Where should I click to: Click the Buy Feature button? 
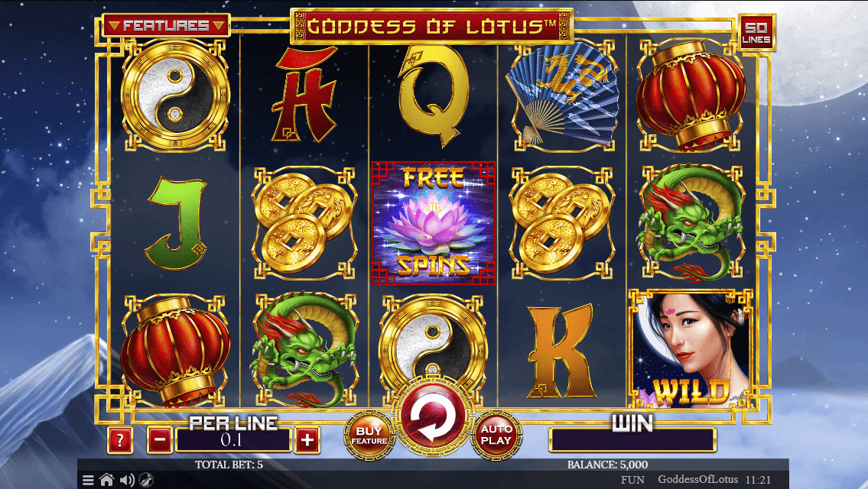click(369, 436)
